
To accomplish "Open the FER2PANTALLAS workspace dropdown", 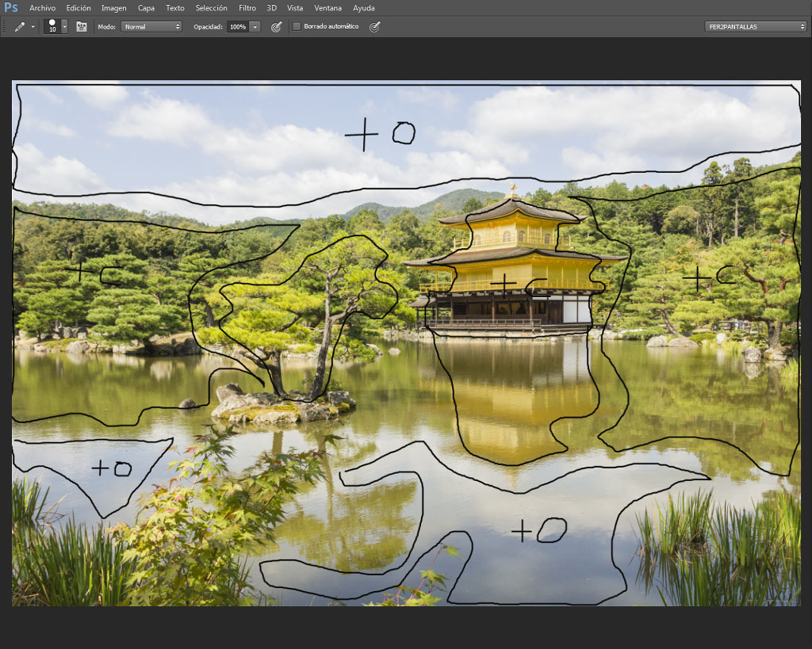I will pos(756,27).
